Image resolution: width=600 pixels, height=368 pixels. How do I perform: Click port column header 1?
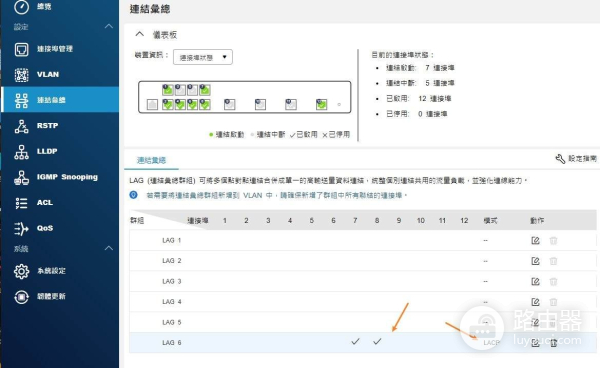click(225, 221)
